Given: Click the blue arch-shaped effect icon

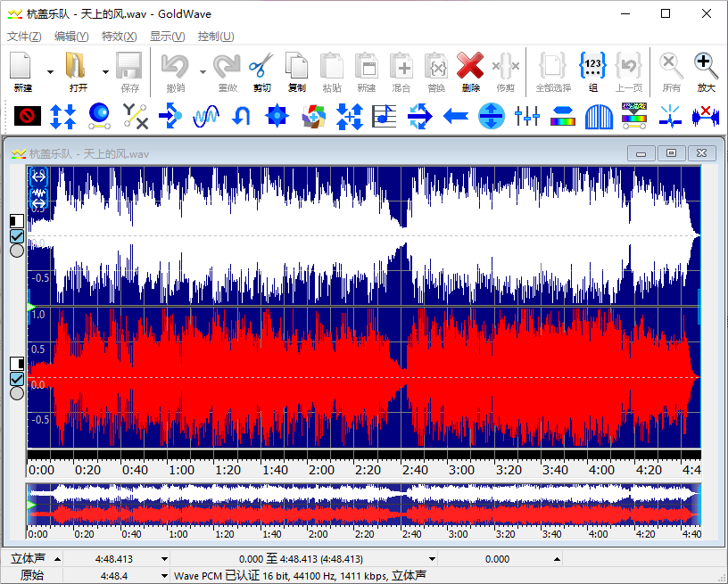Looking at the screenshot, I should (x=599, y=116).
